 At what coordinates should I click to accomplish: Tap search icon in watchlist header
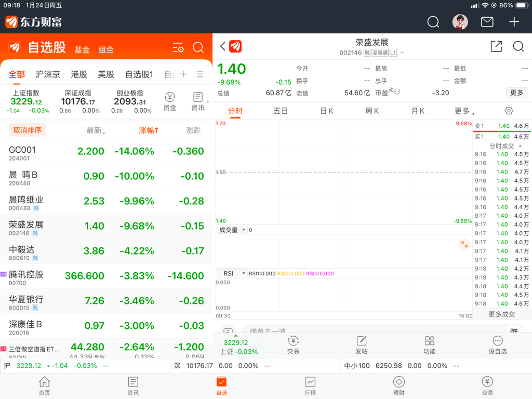pyautogui.click(x=198, y=47)
